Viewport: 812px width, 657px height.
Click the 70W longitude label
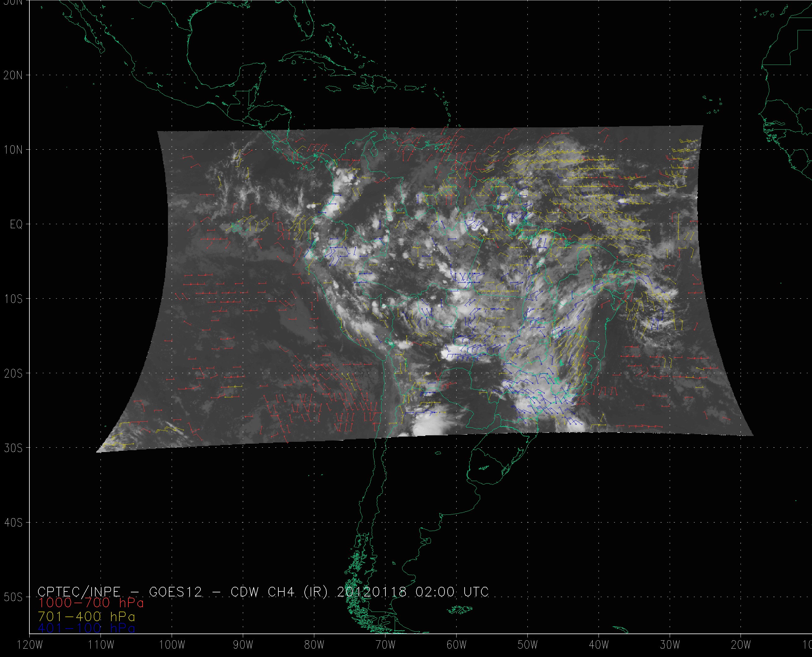click(x=385, y=645)
